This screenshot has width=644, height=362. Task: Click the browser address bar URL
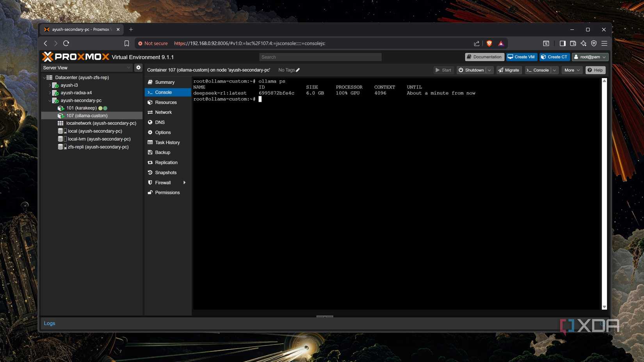pos(250,43)
